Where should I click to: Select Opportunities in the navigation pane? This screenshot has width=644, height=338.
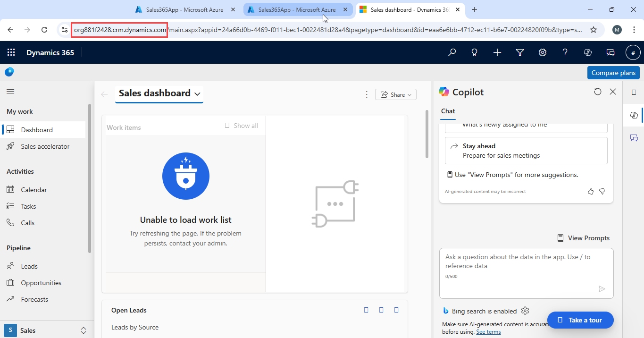[41, 283]
